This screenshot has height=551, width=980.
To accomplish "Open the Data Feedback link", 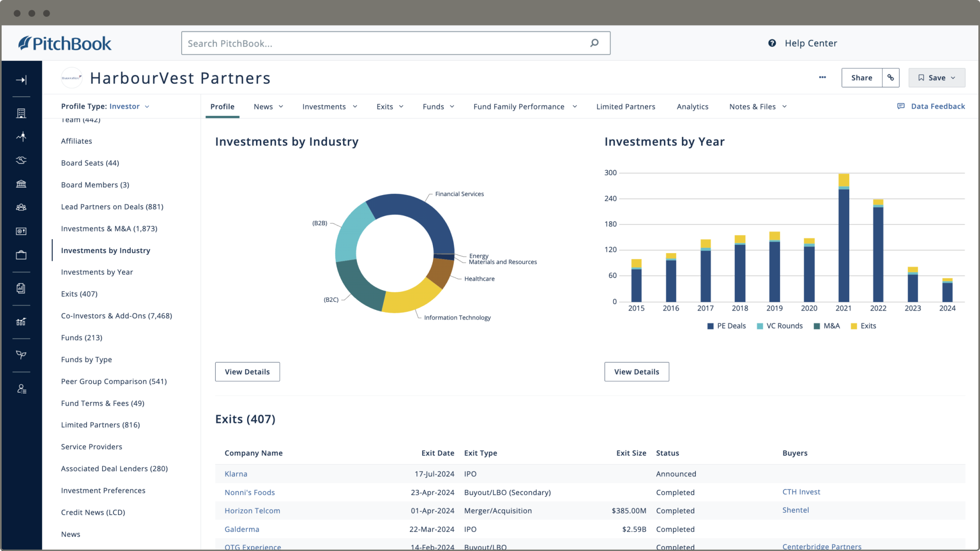I will click(x=937, y=106).
